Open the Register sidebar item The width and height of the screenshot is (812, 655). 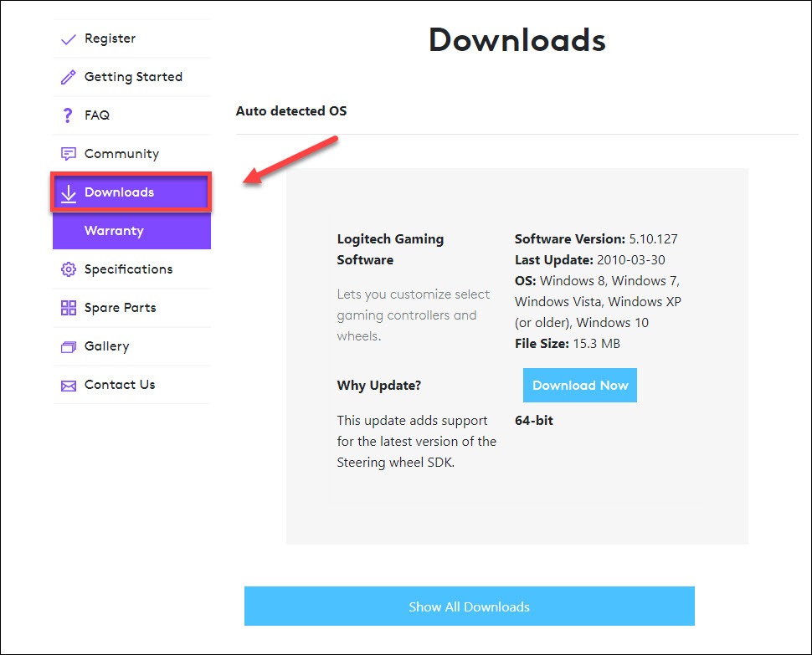click(x=131, y=38)
